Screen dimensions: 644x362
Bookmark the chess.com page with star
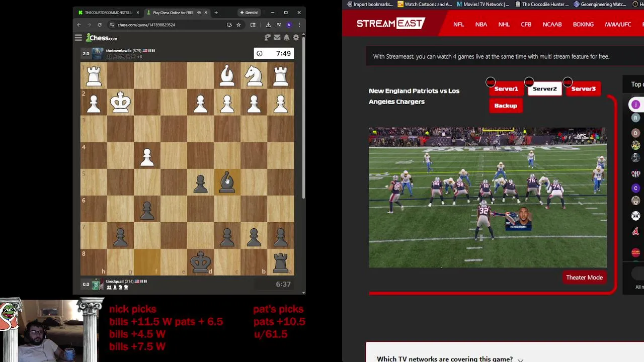tap(238, 25)
